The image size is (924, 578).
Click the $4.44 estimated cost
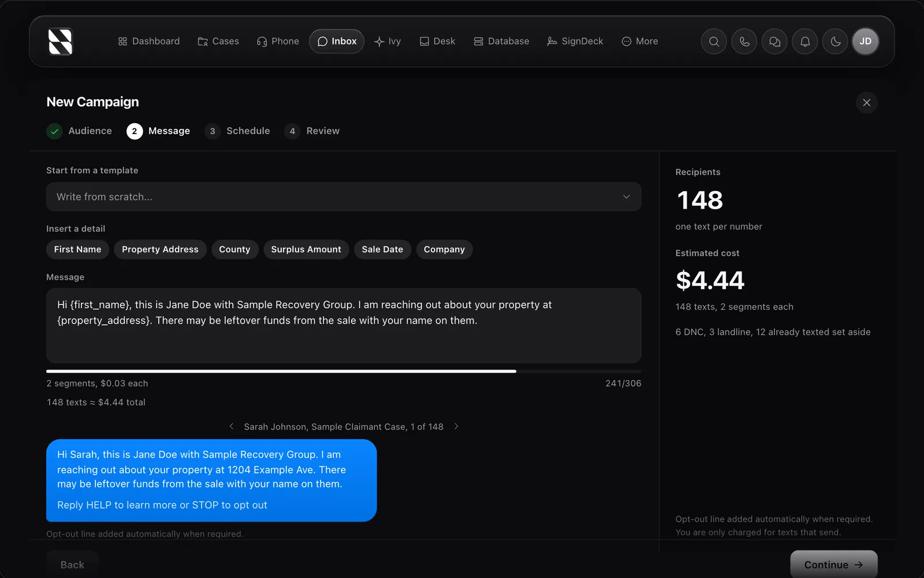click(x=710, y=280)
